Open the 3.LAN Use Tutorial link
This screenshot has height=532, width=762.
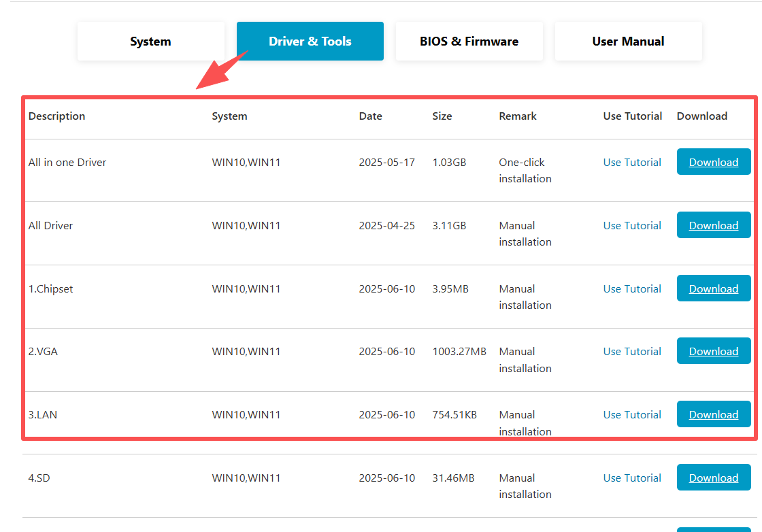pyautogui.click(x=632, y=414)
